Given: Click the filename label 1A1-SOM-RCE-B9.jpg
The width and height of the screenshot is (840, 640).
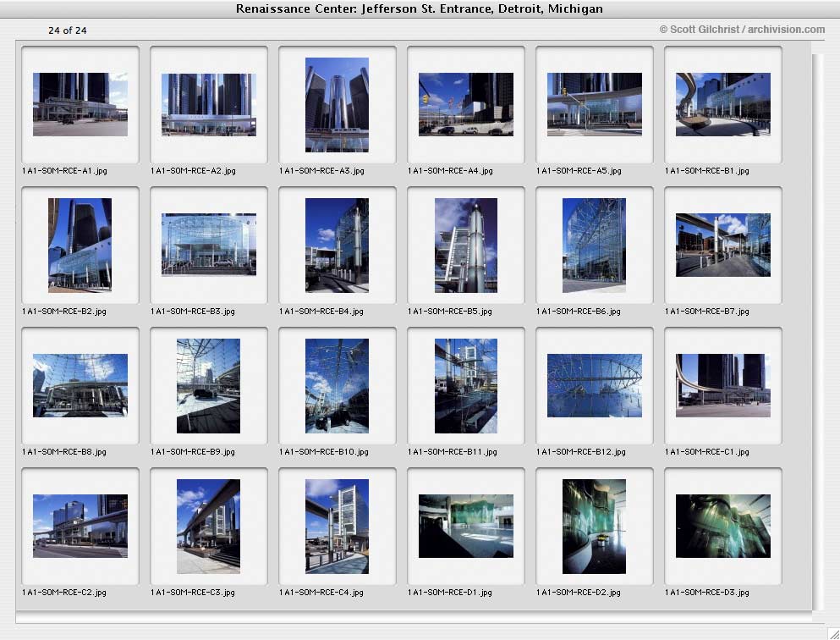Looking at the screenshot, I should 193,452.
